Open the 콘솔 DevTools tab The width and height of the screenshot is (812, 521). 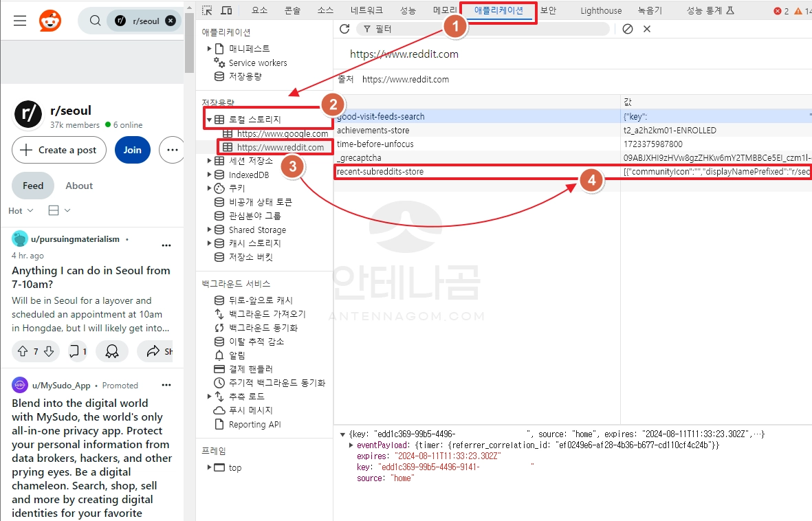[292, 10]
